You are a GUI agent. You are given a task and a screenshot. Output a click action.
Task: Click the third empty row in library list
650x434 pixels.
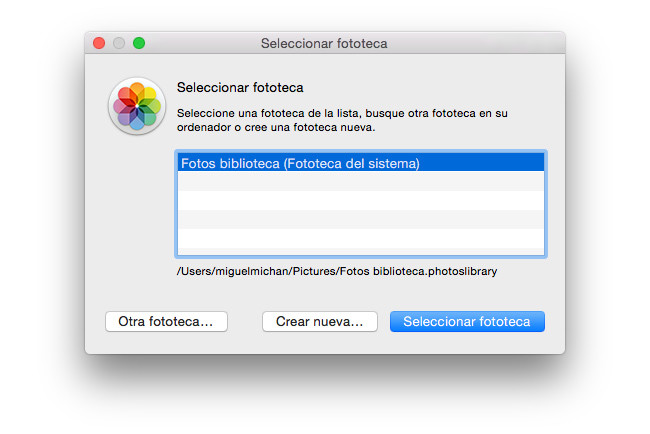[x=361, y=219]
